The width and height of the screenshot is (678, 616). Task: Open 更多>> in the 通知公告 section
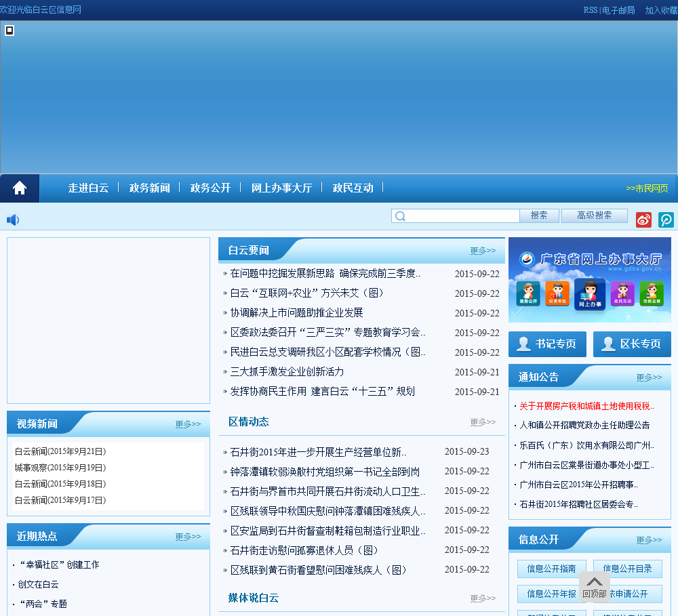point(649,377)
